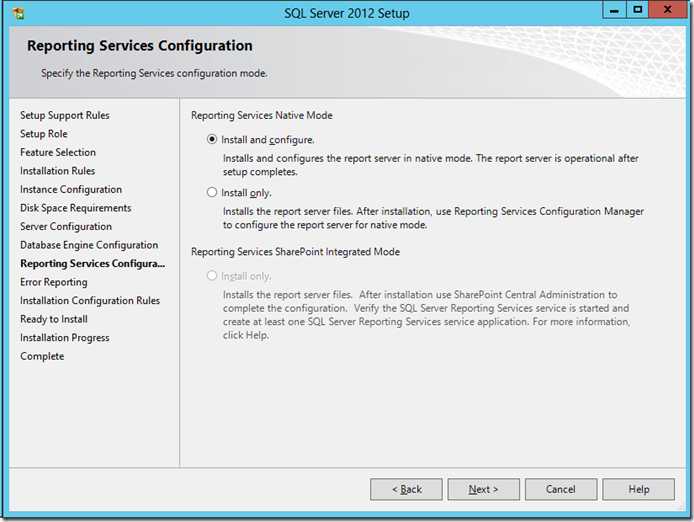Screen dimensions: 694x522
Task: Open Help for this setup page
Action: tap(639, 489)
